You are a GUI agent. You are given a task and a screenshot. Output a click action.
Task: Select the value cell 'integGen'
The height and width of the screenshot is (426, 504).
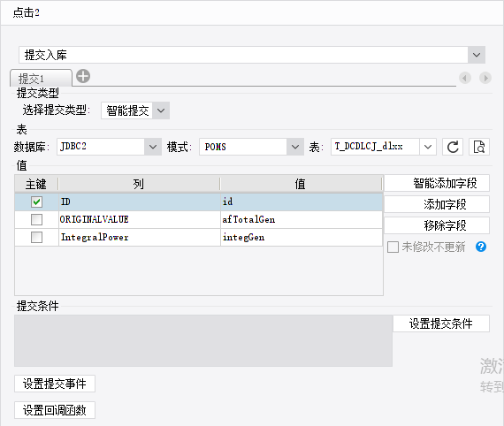click(302, 238)
